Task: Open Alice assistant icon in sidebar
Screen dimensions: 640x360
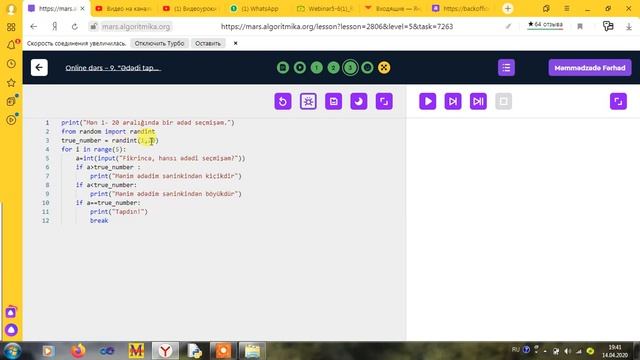Action: 11,330
